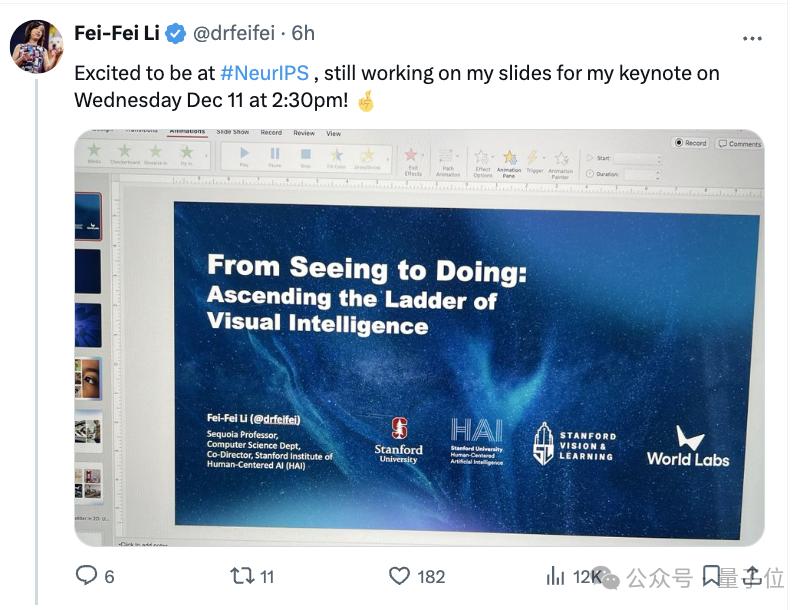
Task: Click the blue verified badge
Action: [x=176, y=33]
